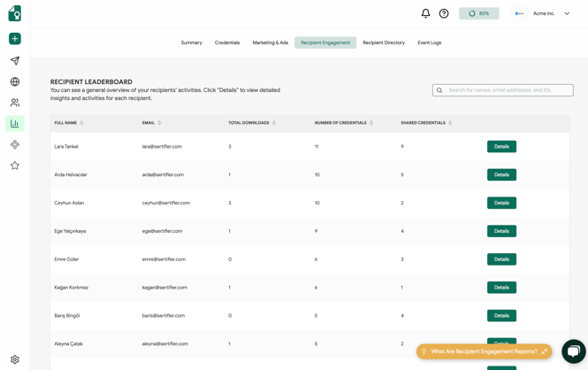Click the Recipient Leaderboard heading

pos(91,81)
